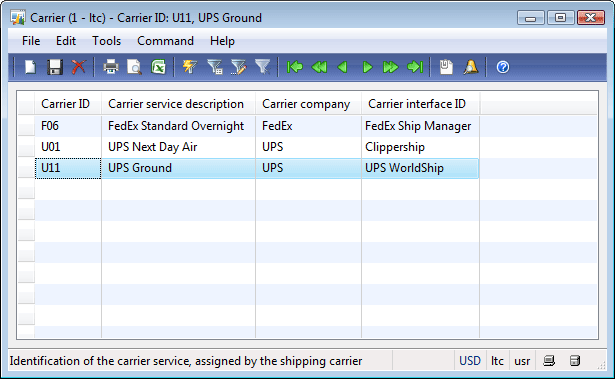The width and height of the screenshot is (615, 379).
Task: Click the lightning Filter by selection icon
Action: coord(190,67)
